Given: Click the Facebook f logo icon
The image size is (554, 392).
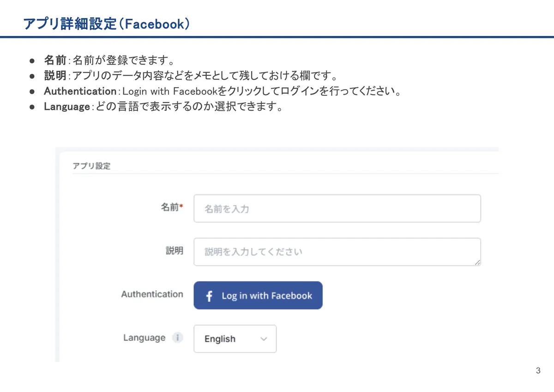Looking at the screenshot, I should (209, 296).
